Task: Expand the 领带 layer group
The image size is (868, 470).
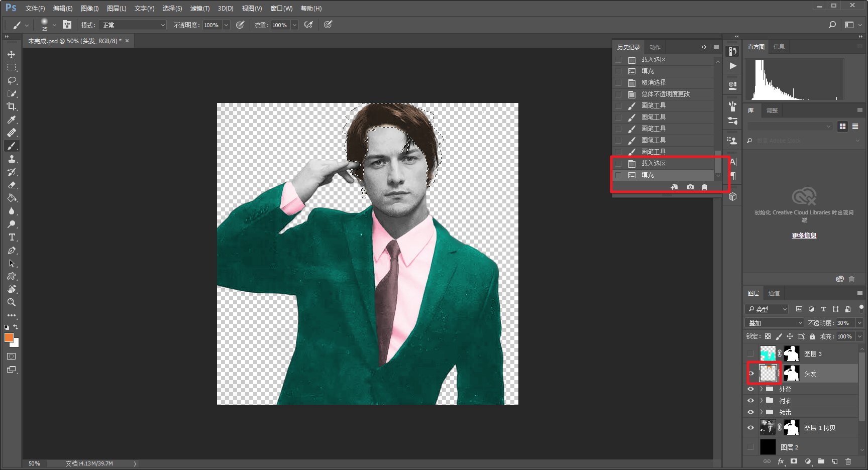Action: (761, 412)
